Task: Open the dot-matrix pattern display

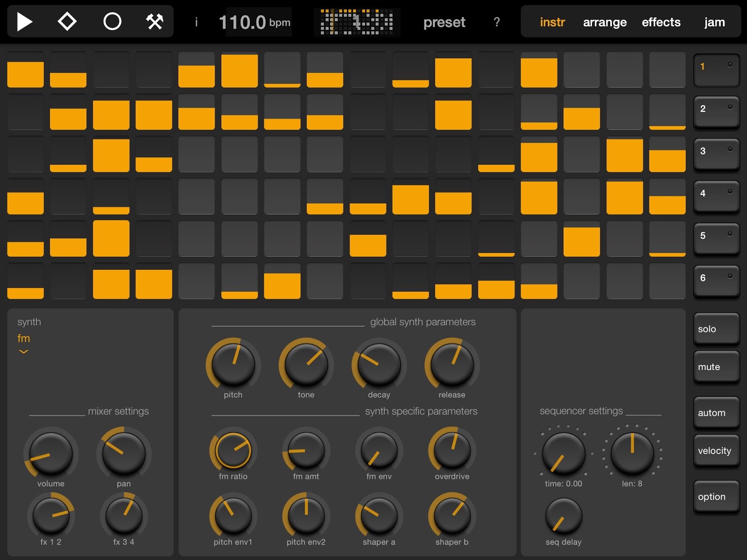Action: (357, 22)
